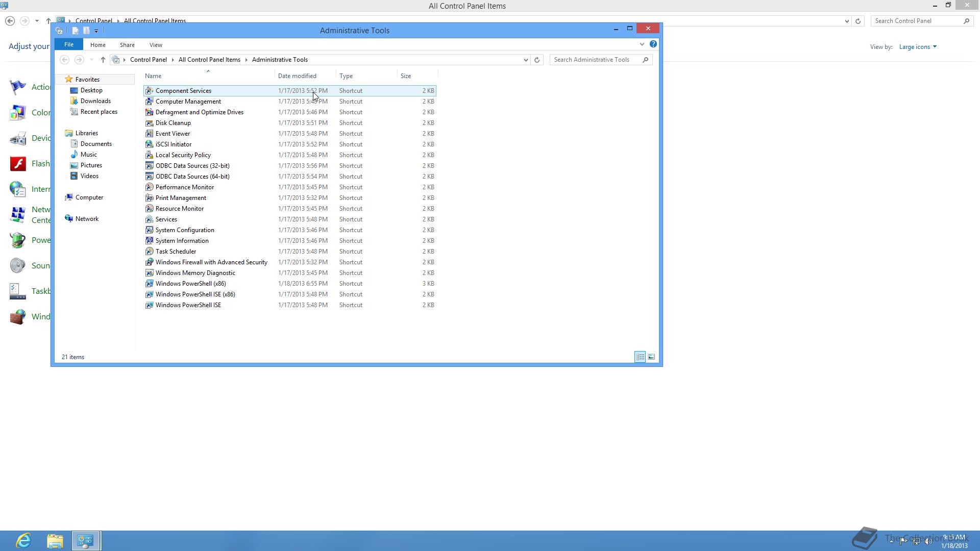
Task: Open the Share ribbon tab
Action: point(127,45)
